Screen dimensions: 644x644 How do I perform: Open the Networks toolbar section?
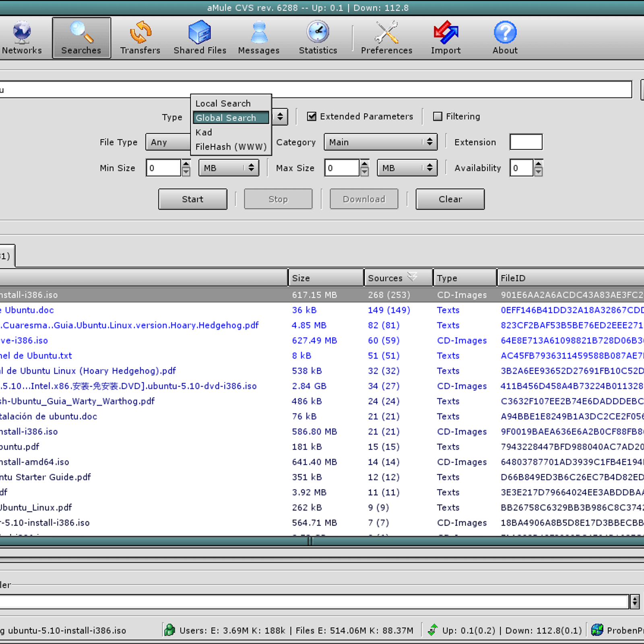(22, 38)
